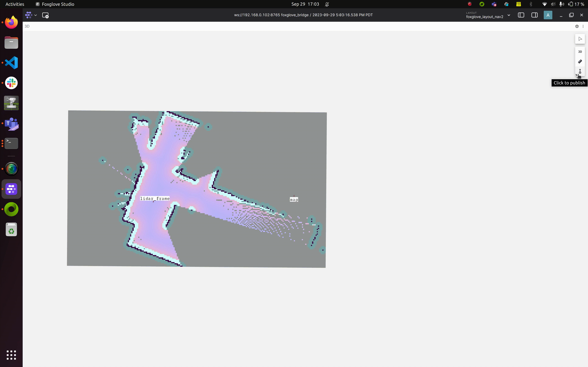The image size is (588, 367).
Task: Open the Activities overview
Action: pyautogui.click(x=15, y=4)
